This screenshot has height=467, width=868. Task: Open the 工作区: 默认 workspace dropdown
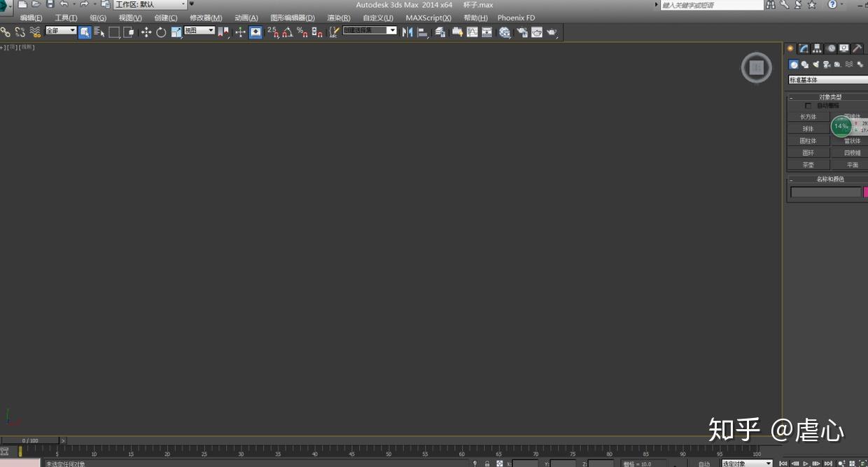(151, 4)
